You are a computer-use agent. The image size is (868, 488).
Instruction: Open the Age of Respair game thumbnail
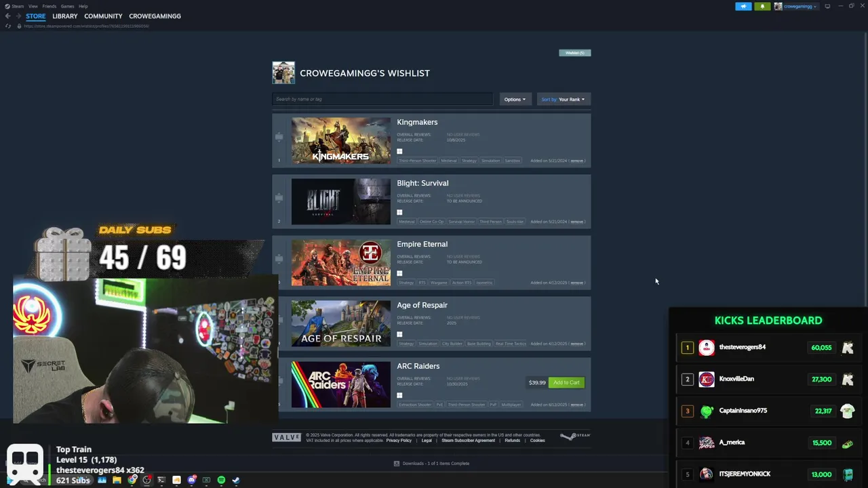[x=341, y=323]
